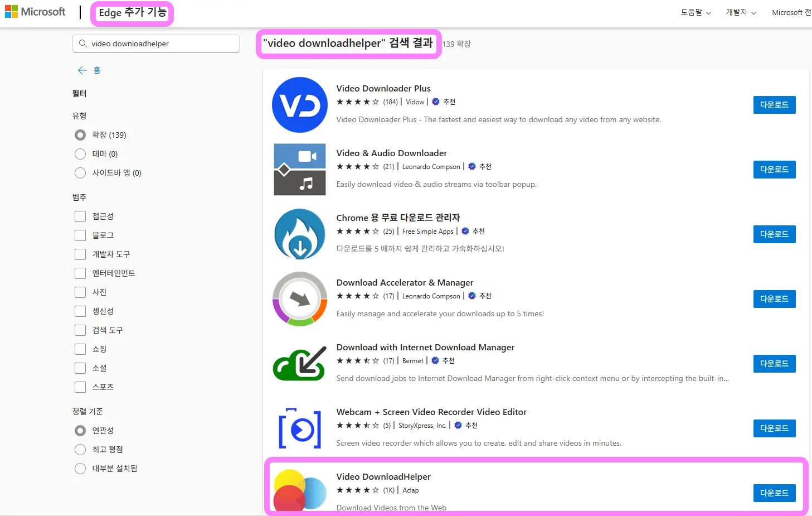812x516 pixels.
Task: Click verified badge on Video Downloader Plus
Action: click(436, 102)
